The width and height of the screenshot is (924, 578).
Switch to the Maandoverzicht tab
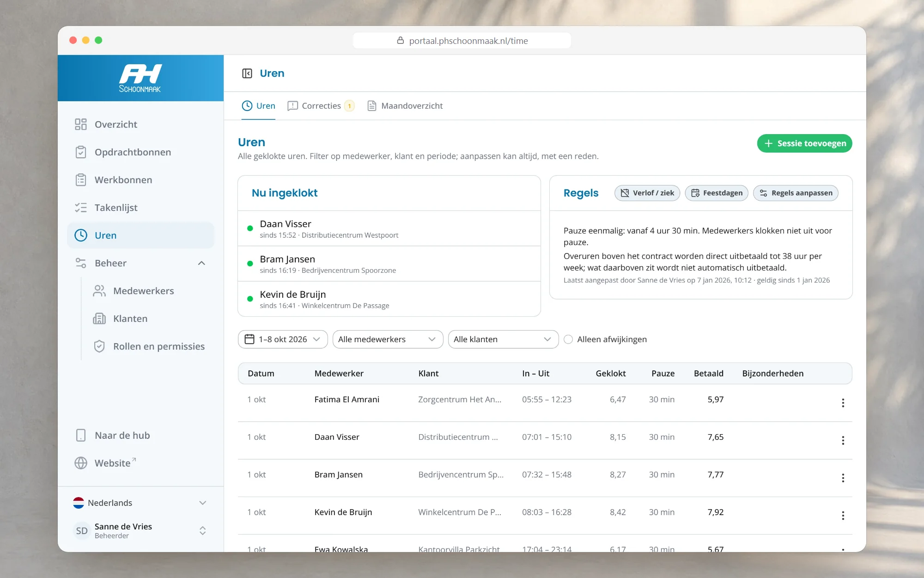[x=405, y=106]
